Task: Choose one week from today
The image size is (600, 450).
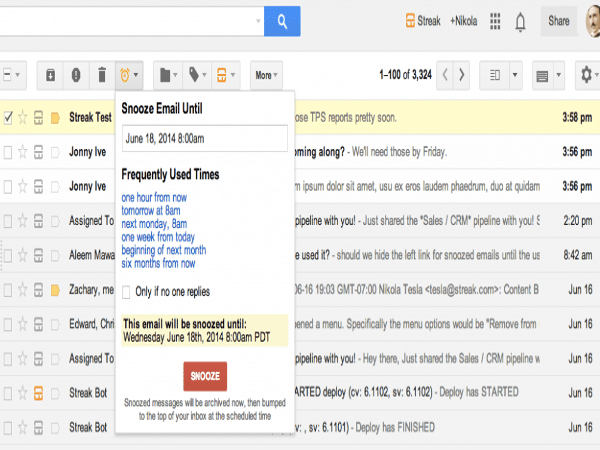Action: (x=158, y=237)
